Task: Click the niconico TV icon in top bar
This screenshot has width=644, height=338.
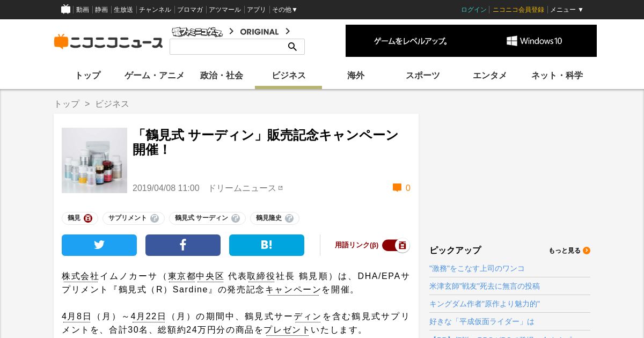Action: coord(65,9)
